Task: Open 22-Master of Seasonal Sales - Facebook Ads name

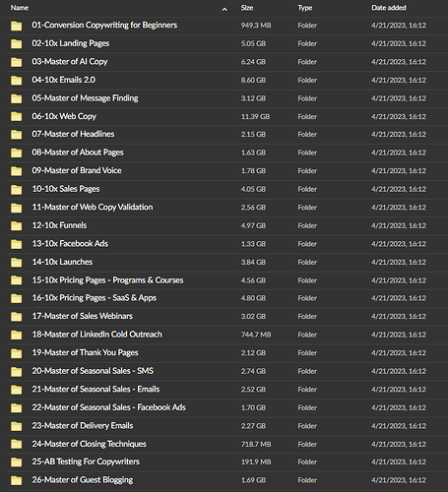Action: point(108,407)
